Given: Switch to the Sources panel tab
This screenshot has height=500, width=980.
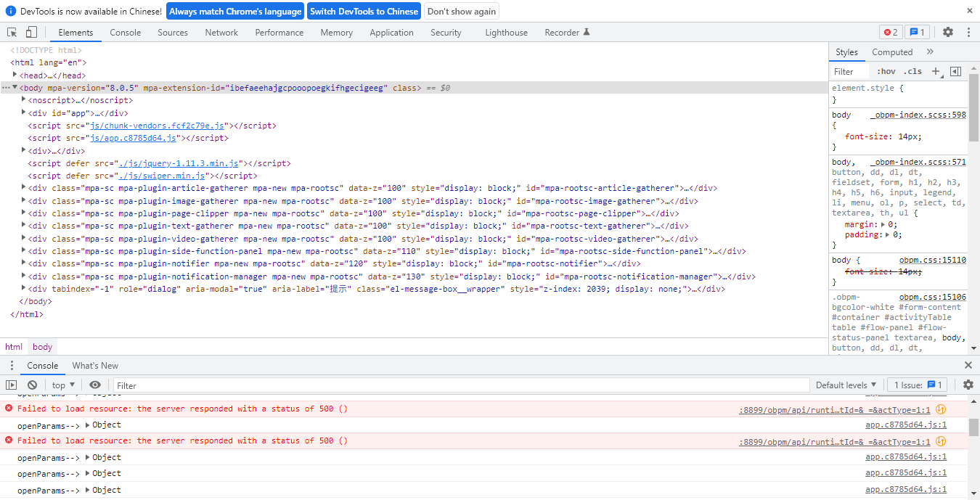Looking at the screenshot, I should click(x=173, y=33).
